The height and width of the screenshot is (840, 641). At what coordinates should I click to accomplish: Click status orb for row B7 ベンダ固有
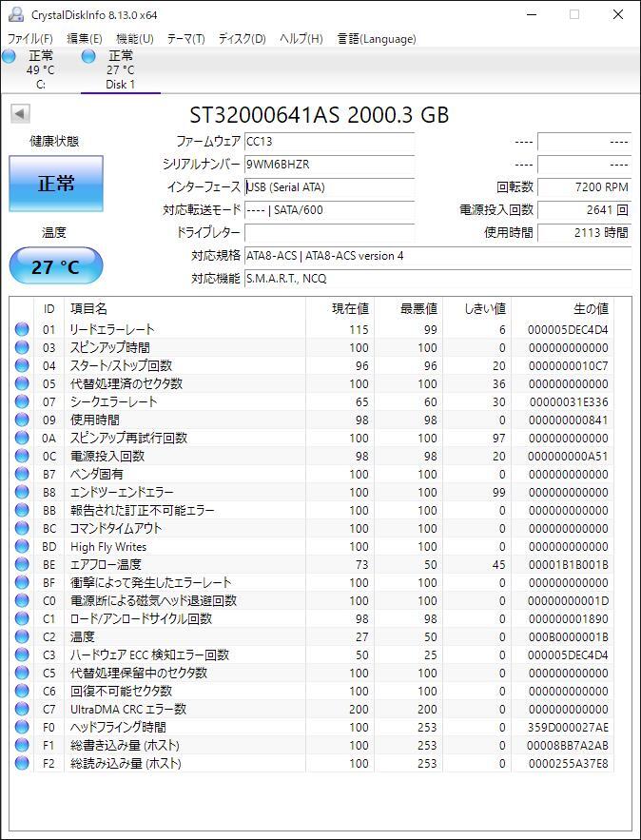(x=22, y=474)
